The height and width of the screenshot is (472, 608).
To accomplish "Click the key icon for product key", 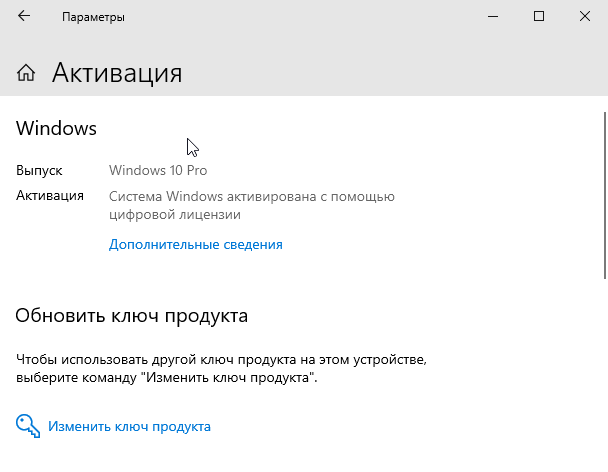I will (28, 426).
